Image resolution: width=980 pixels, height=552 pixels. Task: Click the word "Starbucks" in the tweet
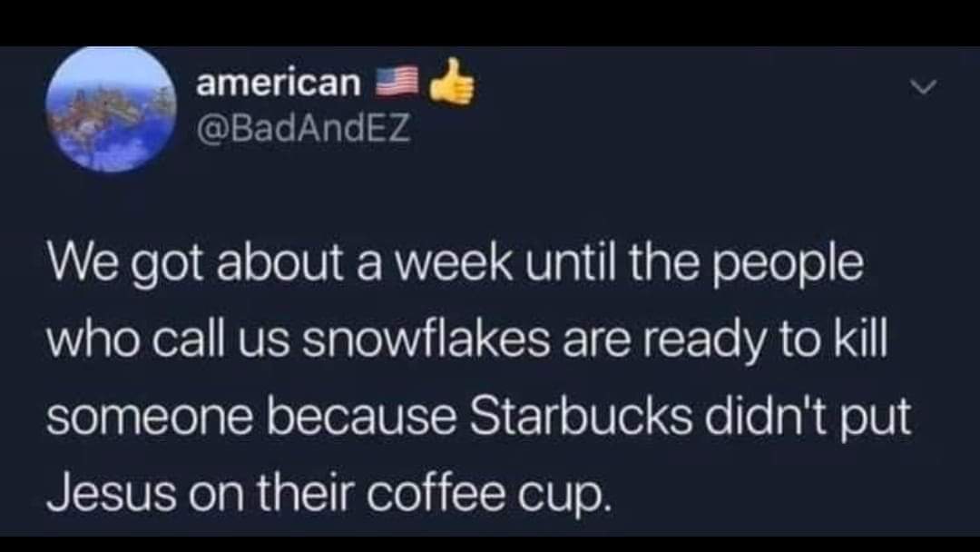[x=581, y=417]
